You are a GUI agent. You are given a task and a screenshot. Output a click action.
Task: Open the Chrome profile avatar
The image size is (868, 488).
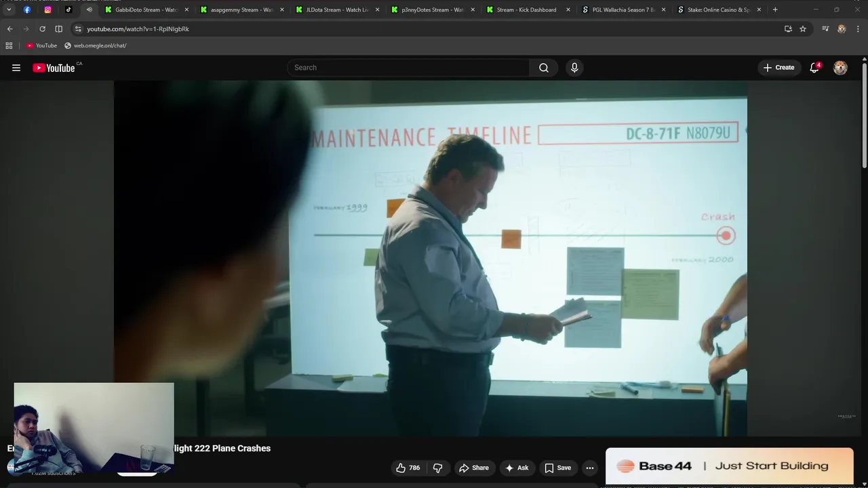tap(842, 29)
